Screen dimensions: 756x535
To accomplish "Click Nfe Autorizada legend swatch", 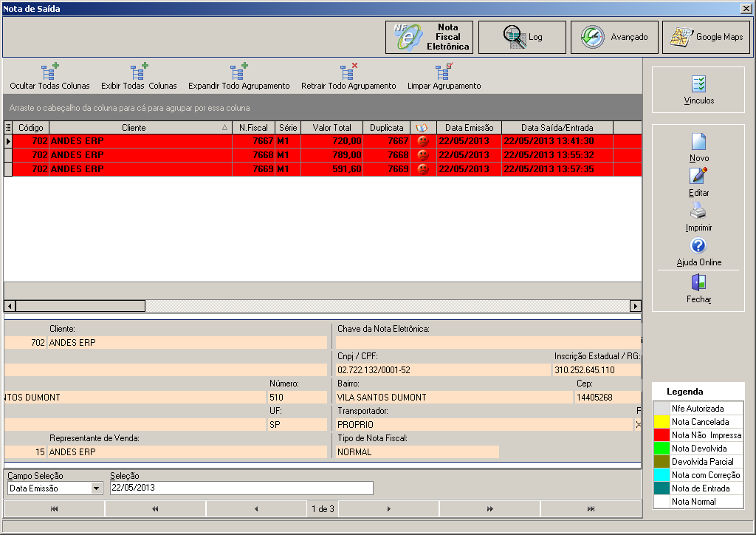I will 662,408.
